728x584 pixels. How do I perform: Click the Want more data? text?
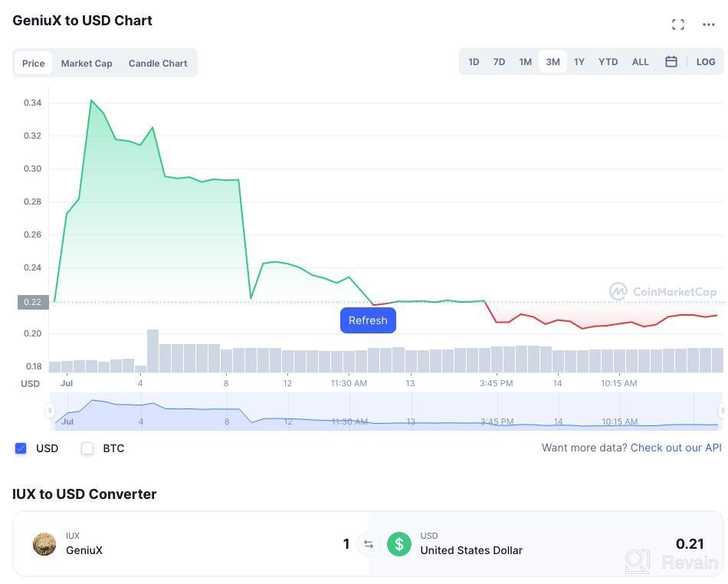point(585,448)
